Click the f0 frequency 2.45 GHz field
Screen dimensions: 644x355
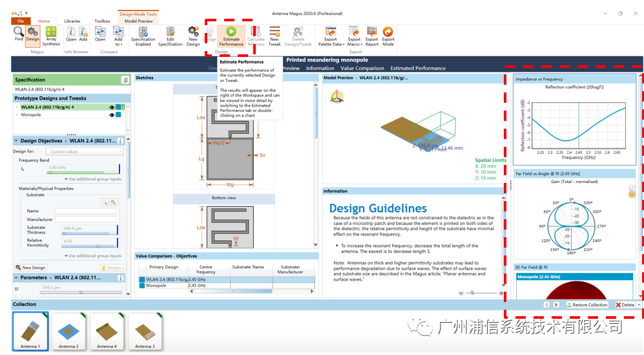tap(83, 167)
